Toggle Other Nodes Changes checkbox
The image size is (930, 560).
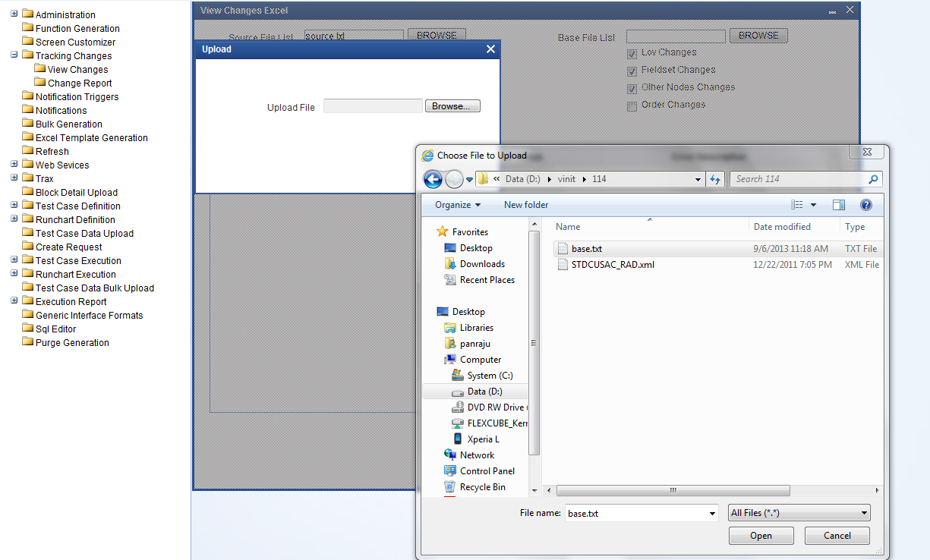coord(632,89)
